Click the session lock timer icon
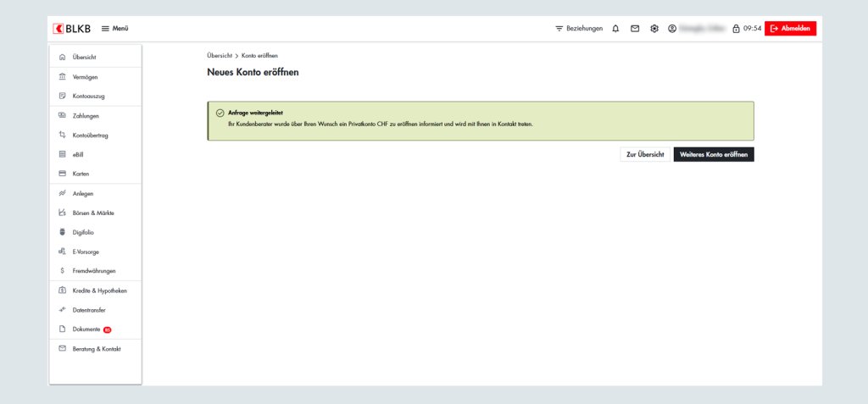This screenshot has height=404, width=868. click(x=736, y=28)
